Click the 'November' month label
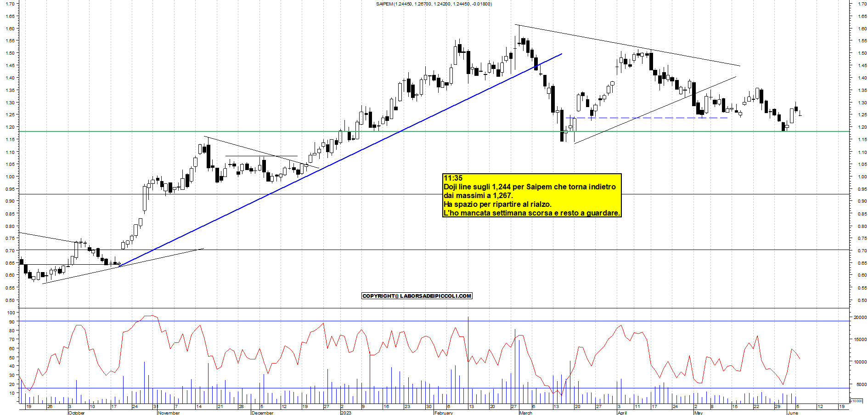The height and width of the screenshot is (415, 868). coord(169,413)
